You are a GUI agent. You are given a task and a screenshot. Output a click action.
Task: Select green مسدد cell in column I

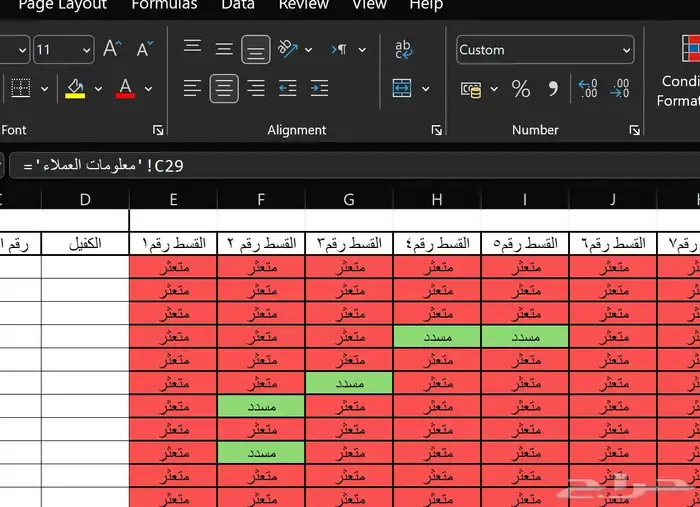pos(525,337)
